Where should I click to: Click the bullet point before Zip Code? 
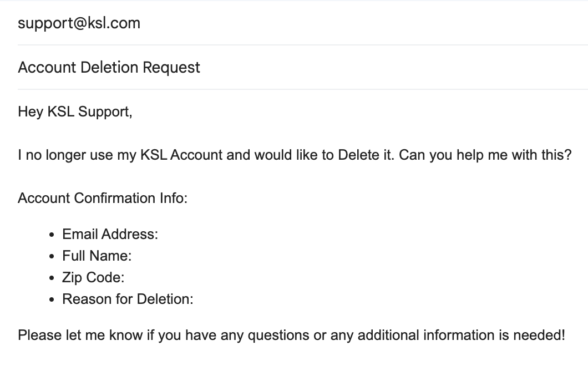52,278
